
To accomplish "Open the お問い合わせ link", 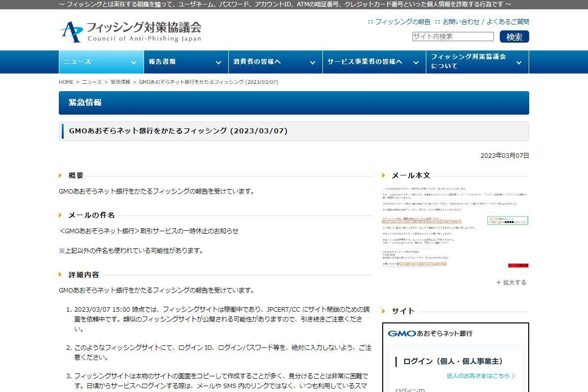I will tap(461, 22).
